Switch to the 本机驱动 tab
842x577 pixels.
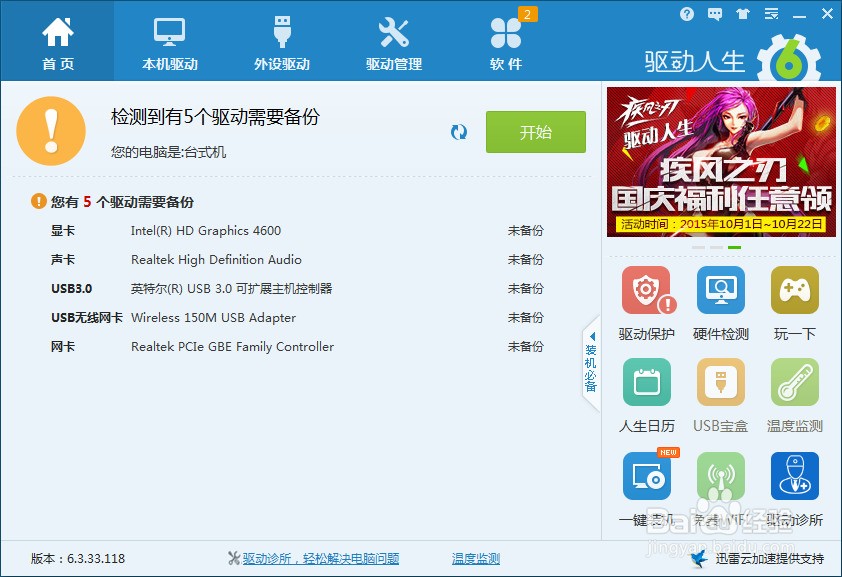pos(170,42)
